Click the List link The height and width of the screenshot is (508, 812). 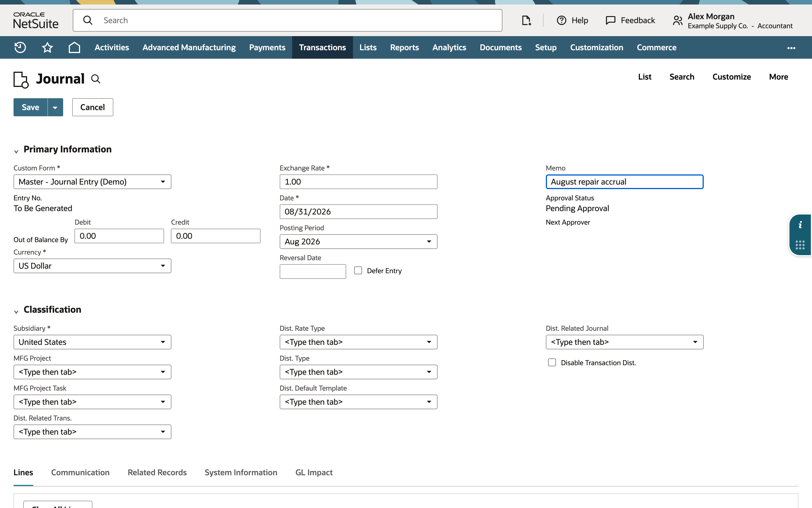pos(644,76)
